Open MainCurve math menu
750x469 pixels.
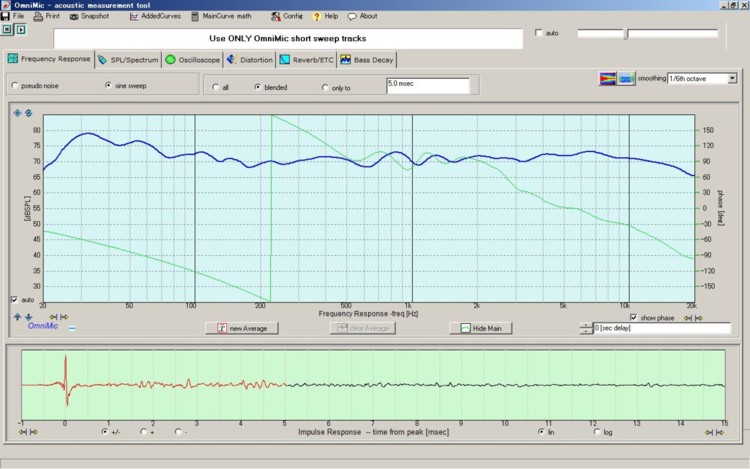click(221, 16)
